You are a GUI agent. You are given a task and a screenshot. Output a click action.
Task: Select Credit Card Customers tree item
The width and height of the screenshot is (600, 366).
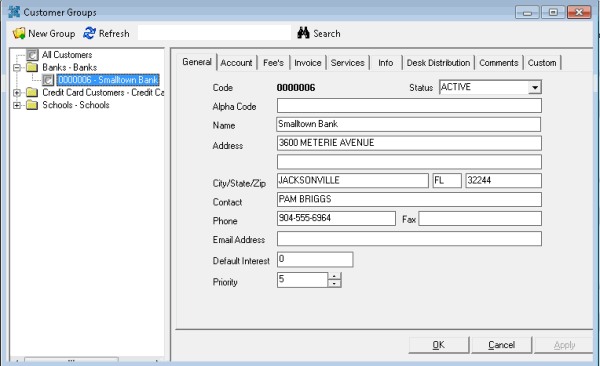coord(103,93)
